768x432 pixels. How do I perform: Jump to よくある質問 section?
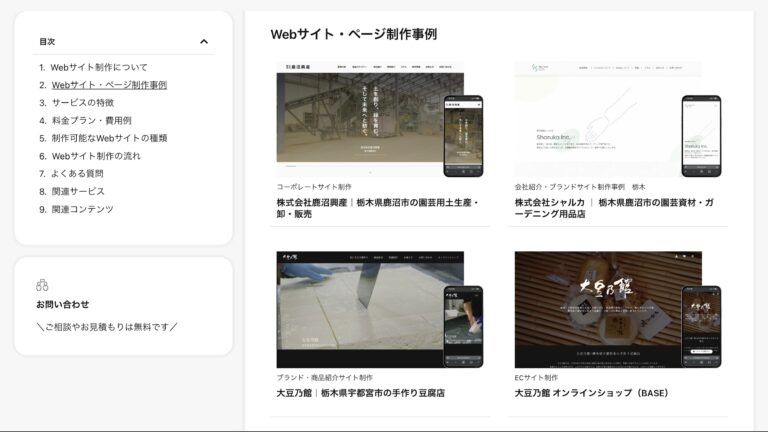tap(77, 173)
